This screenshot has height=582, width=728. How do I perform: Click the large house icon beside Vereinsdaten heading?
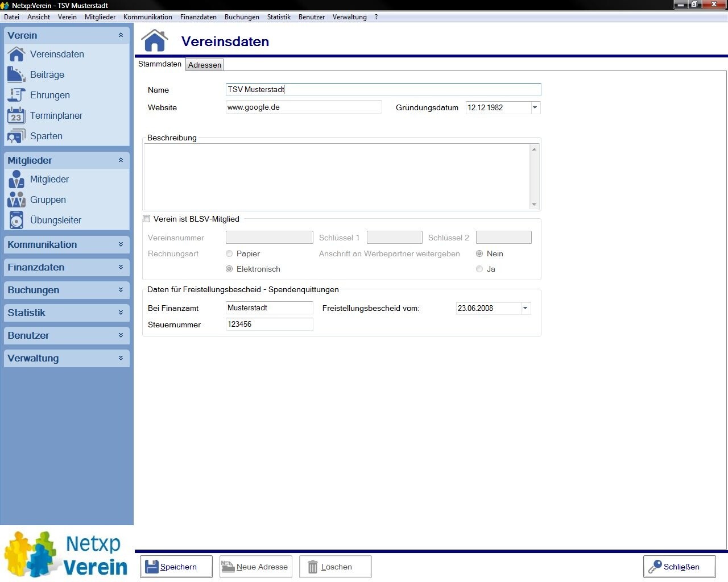155,40
